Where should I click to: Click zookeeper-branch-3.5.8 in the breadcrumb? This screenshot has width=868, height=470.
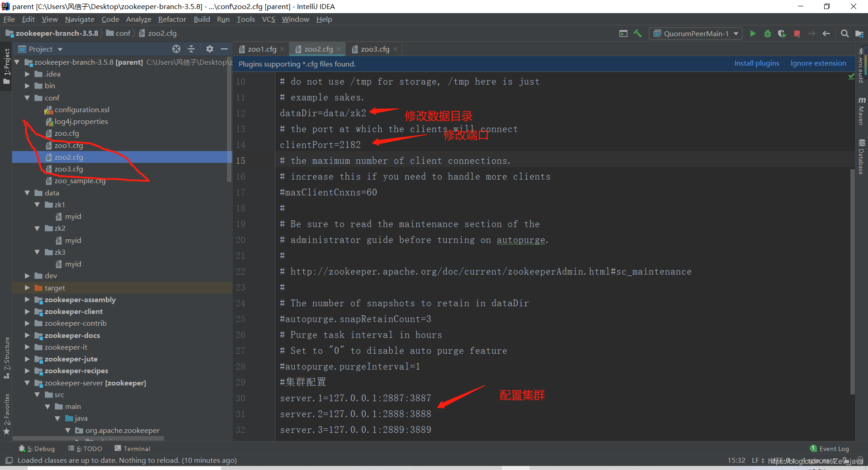tap(52, 33)
